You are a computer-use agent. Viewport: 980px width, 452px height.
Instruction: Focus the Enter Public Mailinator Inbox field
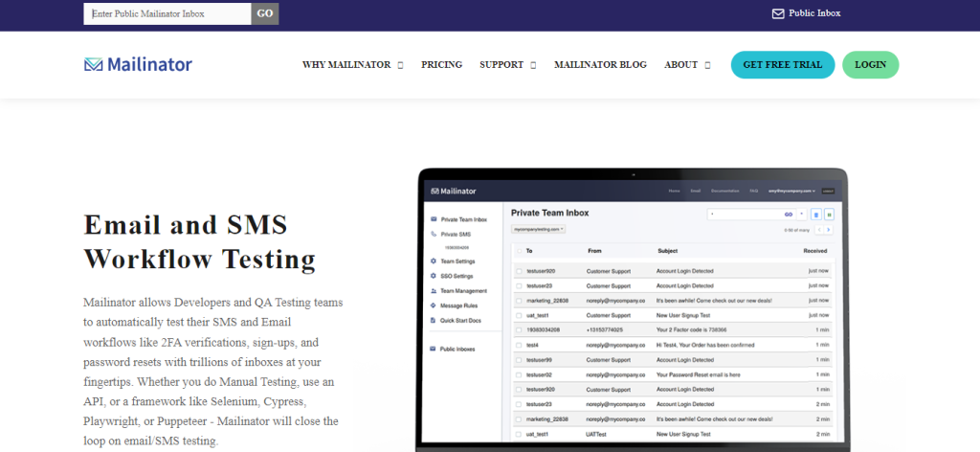167,13
